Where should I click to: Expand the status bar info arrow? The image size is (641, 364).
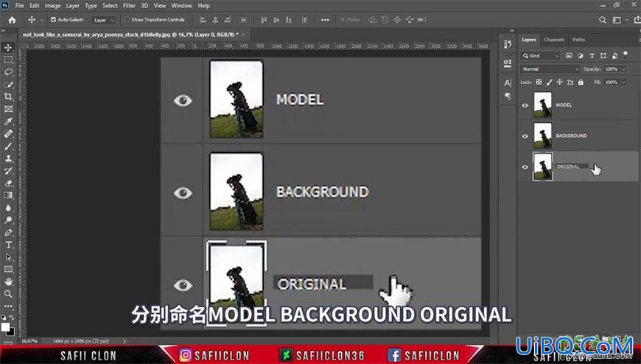tap(125, 340)
